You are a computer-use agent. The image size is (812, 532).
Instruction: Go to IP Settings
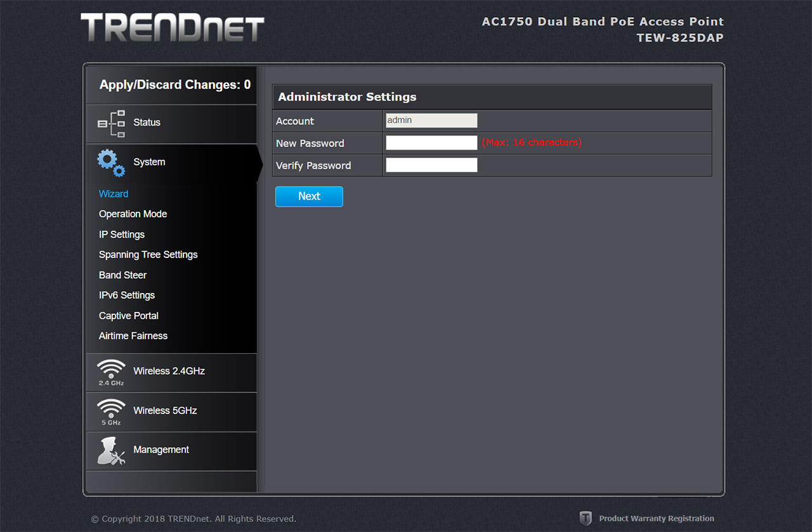[x=122, y=235]
